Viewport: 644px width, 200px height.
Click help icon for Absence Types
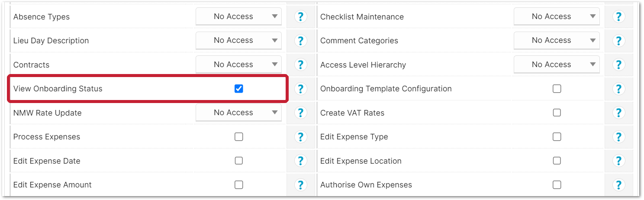[x=300, y=17]
